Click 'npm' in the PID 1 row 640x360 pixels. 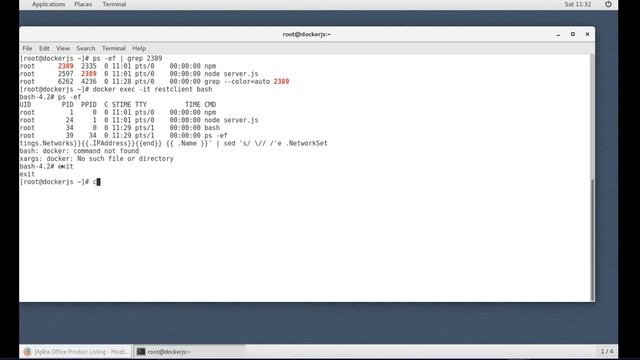click(210, 113)
